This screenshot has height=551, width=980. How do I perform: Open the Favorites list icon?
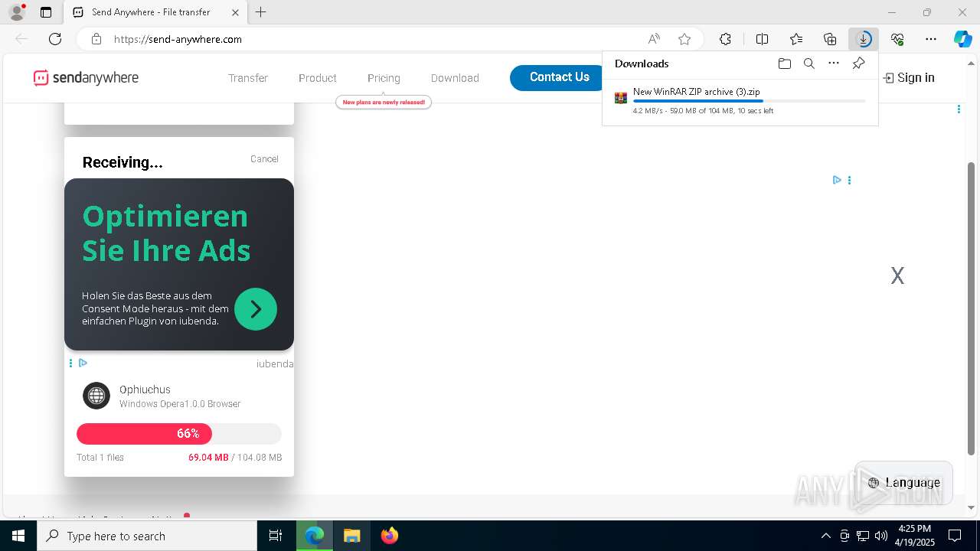(796, 39)
